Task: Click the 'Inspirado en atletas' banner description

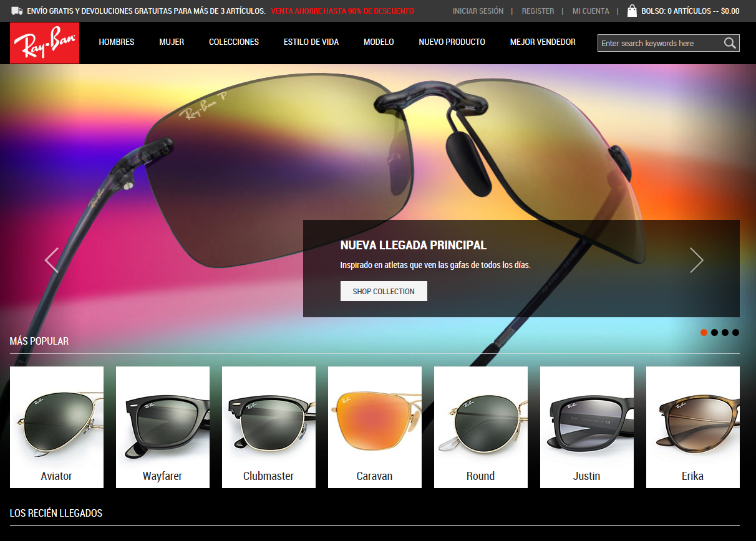Action: point(435,265)
